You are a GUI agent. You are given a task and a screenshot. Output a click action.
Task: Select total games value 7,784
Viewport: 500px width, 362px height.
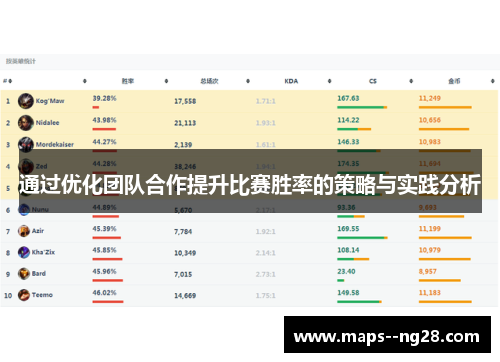coord(183,231)
